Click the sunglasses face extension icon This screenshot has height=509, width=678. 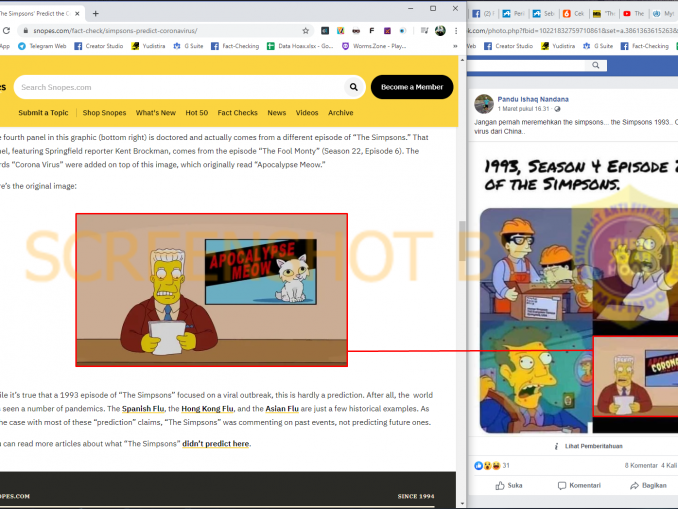pyautogui.click(x=356, y=31)
